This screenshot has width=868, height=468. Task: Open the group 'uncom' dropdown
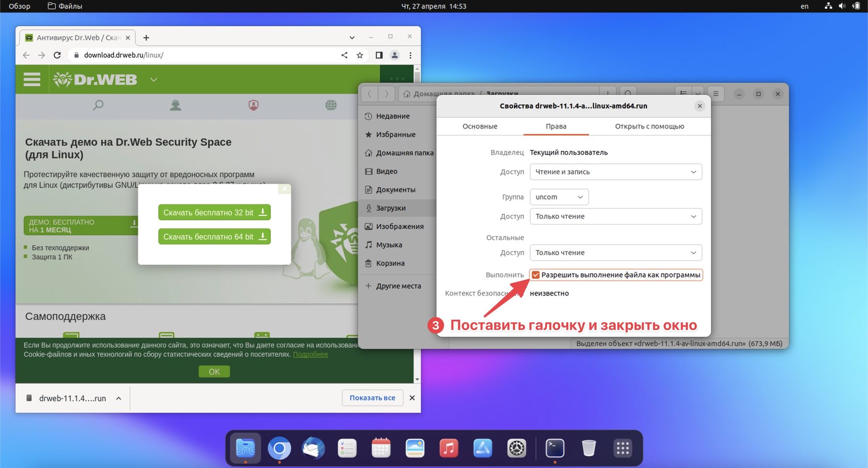pyautogui.click(x=559, y=197)
